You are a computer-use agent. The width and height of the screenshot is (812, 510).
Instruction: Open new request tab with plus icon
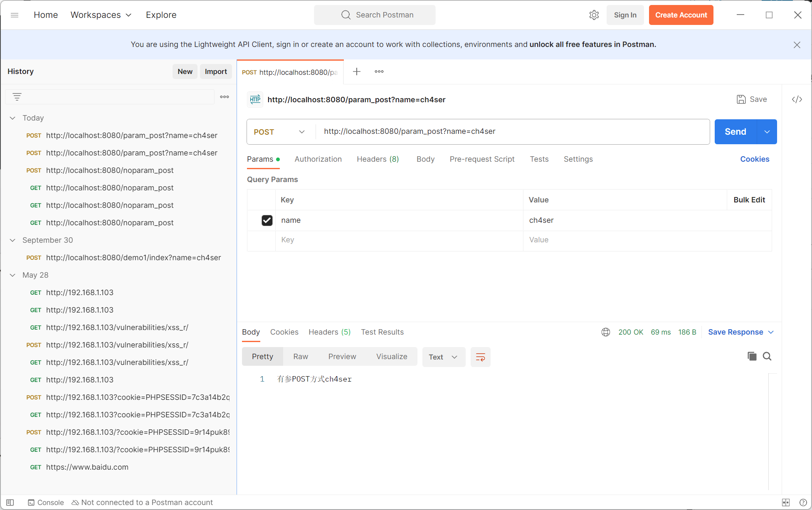coord(356,71)
